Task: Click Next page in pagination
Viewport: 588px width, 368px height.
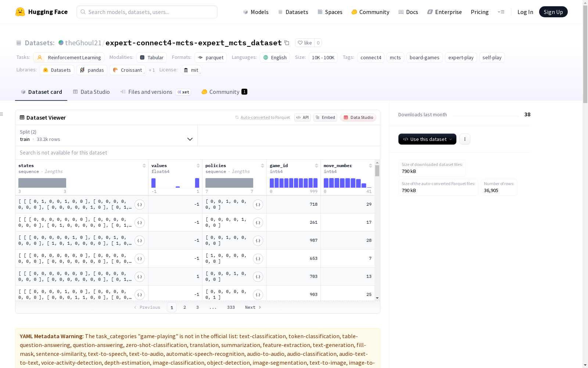Action: coord(253,307)
